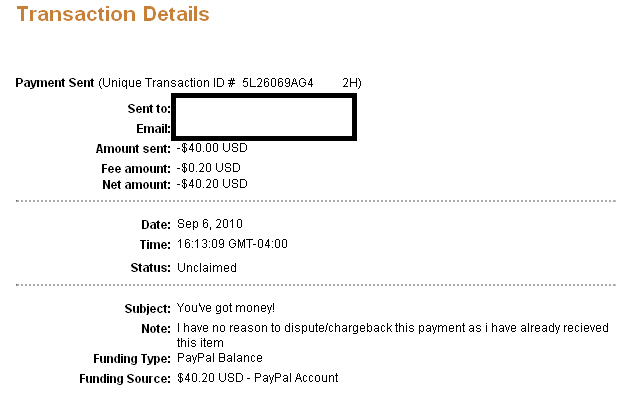625x398 pixels.
Task: Click the note text about dispute/chargeback
Action: [393, 335]
